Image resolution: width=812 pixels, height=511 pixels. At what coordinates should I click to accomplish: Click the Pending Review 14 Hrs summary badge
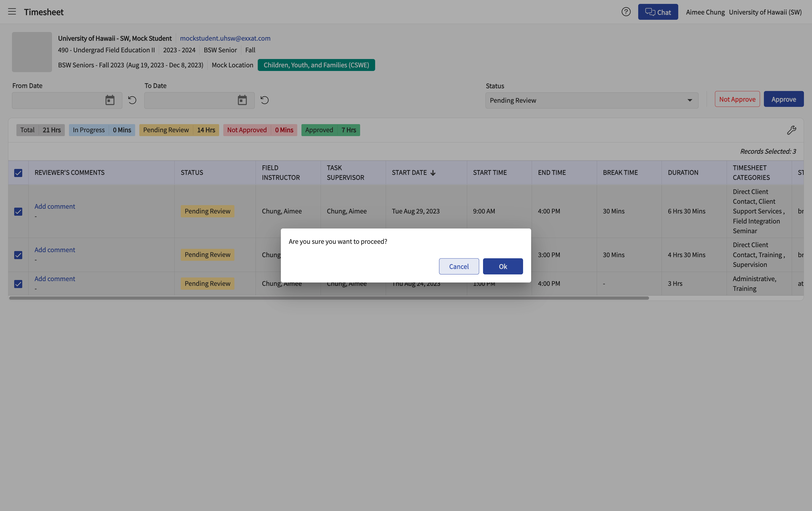tap(179, 130)
